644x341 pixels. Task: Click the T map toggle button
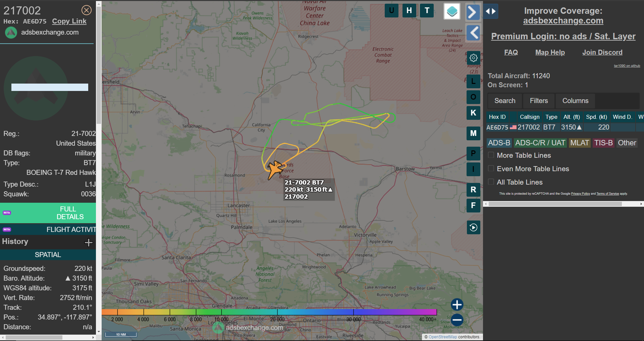[x=427, y=10]
